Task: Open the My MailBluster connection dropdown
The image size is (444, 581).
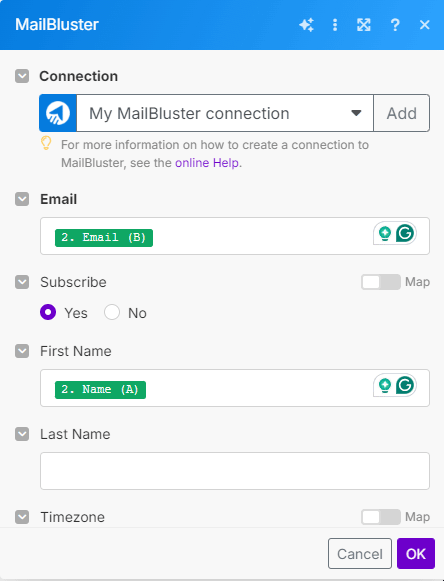Action: [x=225, y=113]
